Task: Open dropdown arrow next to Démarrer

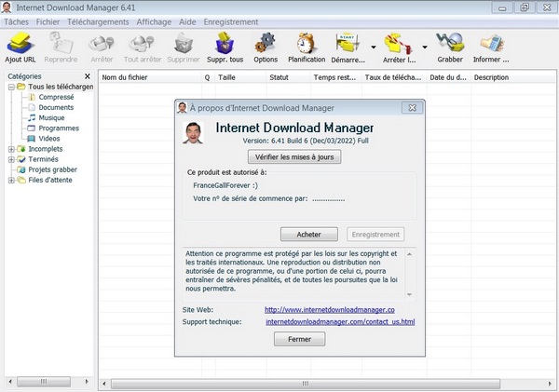Action: click(x=374, y=47)
